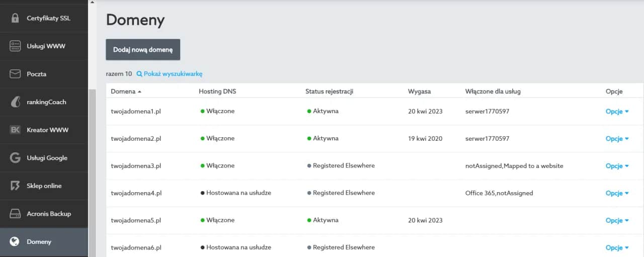
Task: Show search via Pokaż wyszukiwarkę link
Action: (173, 74)
